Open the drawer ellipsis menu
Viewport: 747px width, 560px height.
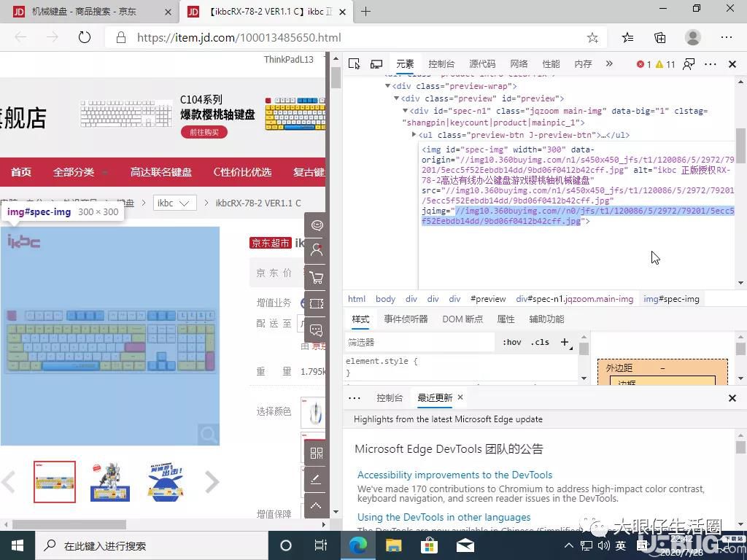355,398
